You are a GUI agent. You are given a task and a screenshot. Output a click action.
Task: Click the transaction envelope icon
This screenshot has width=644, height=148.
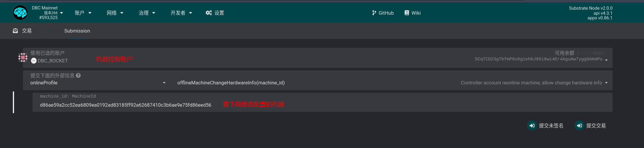click(x=15, y=31)
